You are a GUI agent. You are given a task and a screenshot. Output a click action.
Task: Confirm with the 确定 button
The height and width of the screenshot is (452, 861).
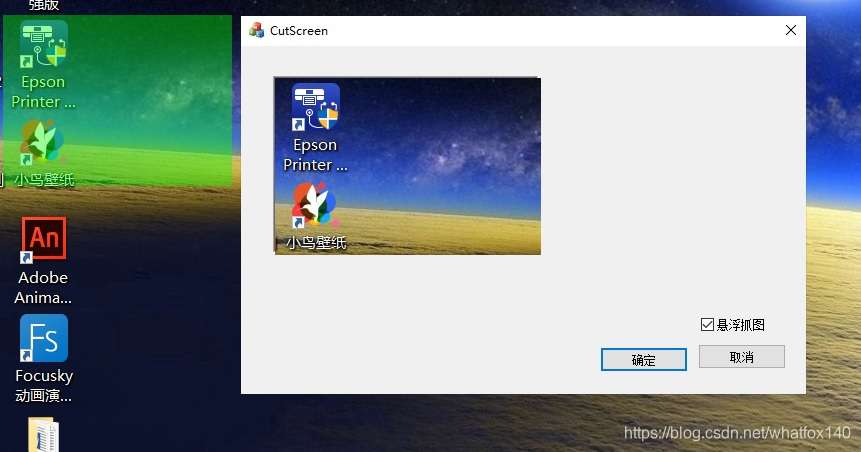pos(644,360)
